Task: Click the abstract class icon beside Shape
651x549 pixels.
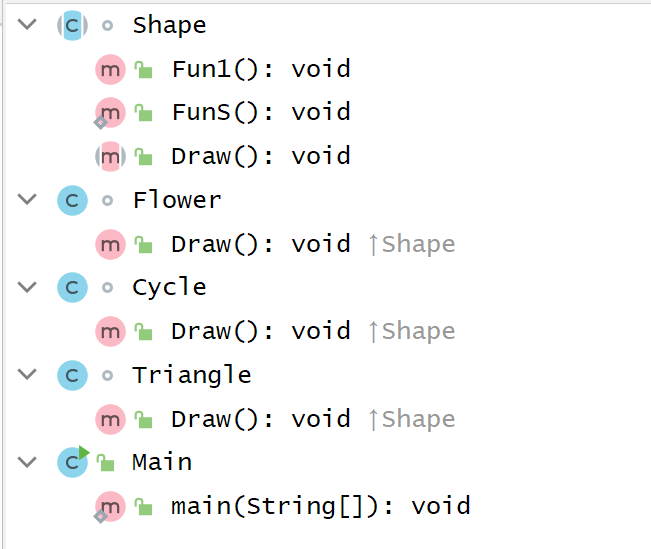Action: [x=72, y=25]
